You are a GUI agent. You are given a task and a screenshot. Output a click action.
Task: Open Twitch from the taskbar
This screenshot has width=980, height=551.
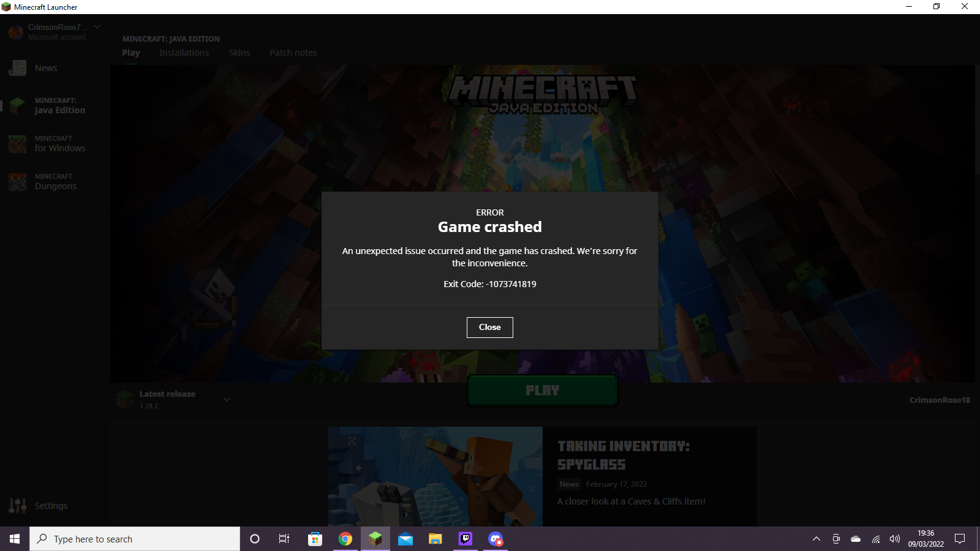click(x=466, y=539)
